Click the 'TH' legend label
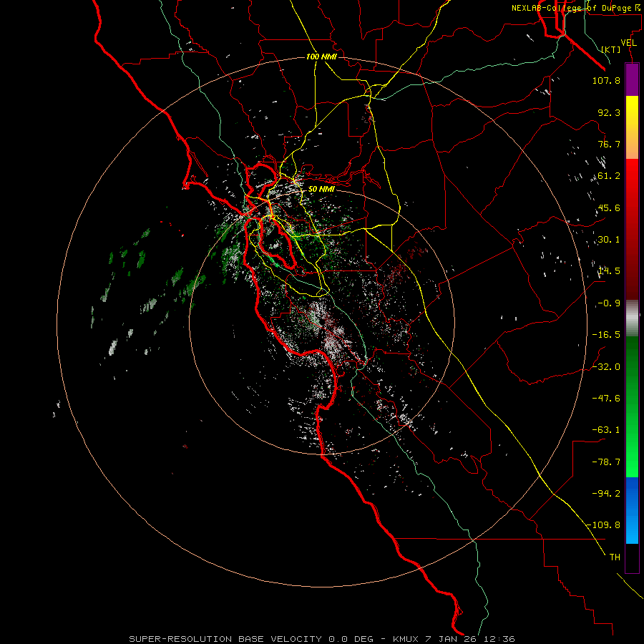Screen dimensions: 644x644 tap(615, 557)
